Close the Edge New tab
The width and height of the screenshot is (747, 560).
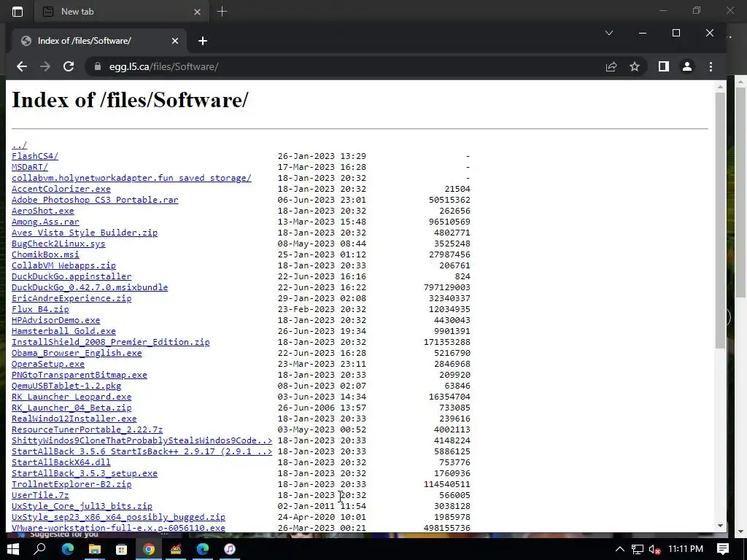click(197, 12)
